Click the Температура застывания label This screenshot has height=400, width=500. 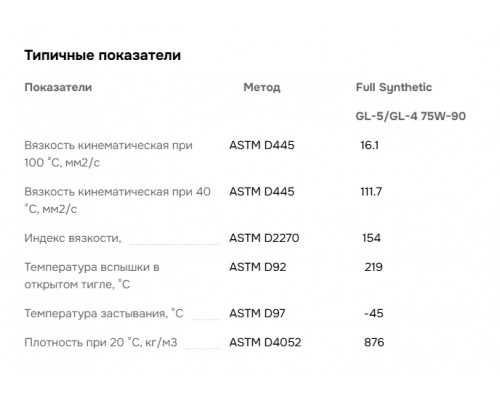(104, 314)
